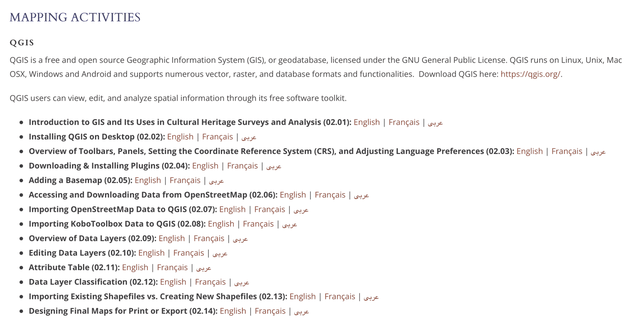The image size is (644, 329).
Task: Open Arabic link for Overview of Toolbars (02.03)
Action: coord(598,152)
